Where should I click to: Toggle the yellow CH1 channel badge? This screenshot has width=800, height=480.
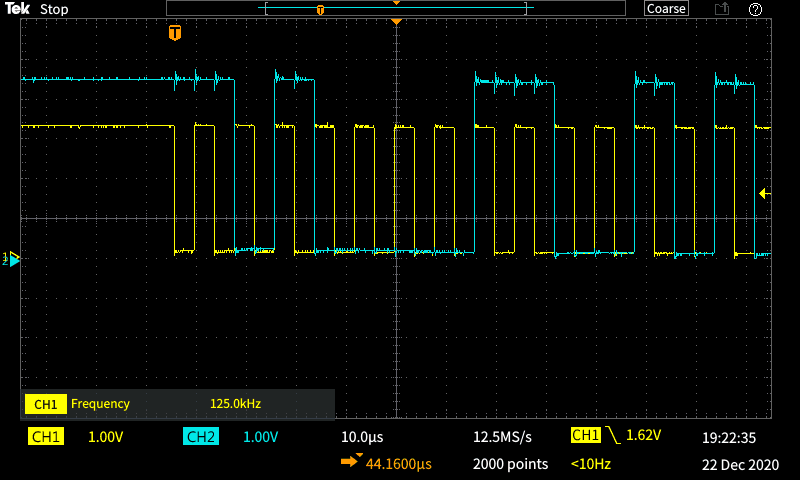point(46,437)
